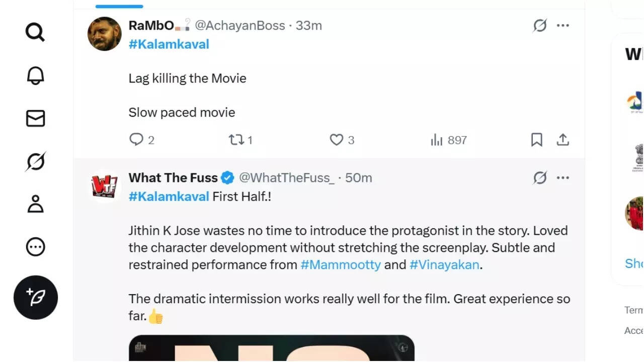Open Messages envelope in sidebar
The height and width of the screenshot is (362, 644).
pos(35,119)
